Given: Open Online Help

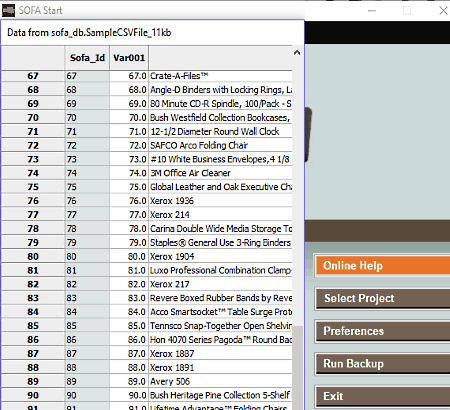Looking at the screenshot, I should pos(383,266).
